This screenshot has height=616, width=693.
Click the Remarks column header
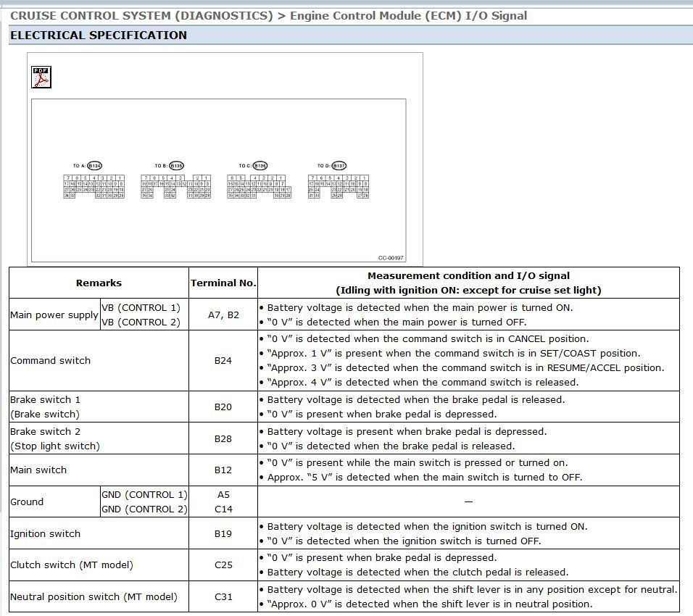(x=99, y=283)
